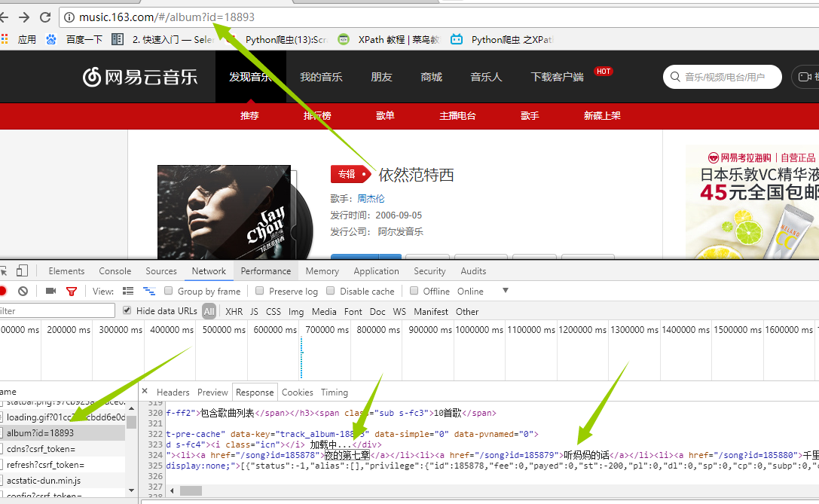
Task: Click the 网易云音乐 logo
Action: pyautogui.click(x=139, y=78)
